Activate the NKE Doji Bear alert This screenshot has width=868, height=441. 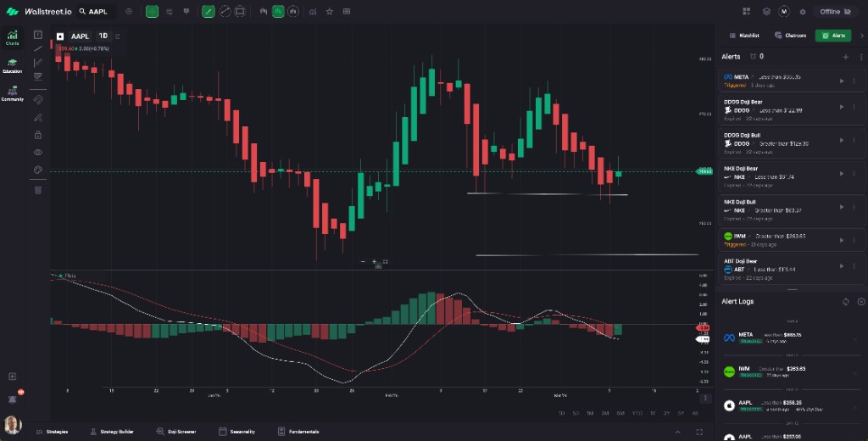[842, 173]
